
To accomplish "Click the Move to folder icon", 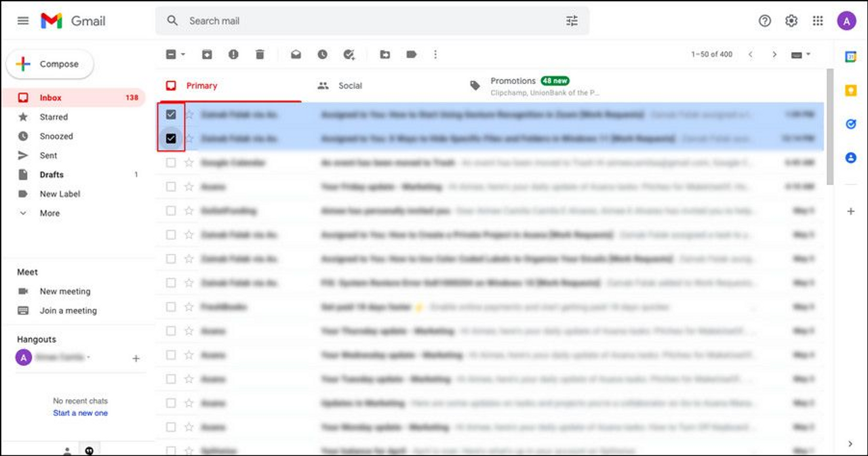I will (384, 55).
